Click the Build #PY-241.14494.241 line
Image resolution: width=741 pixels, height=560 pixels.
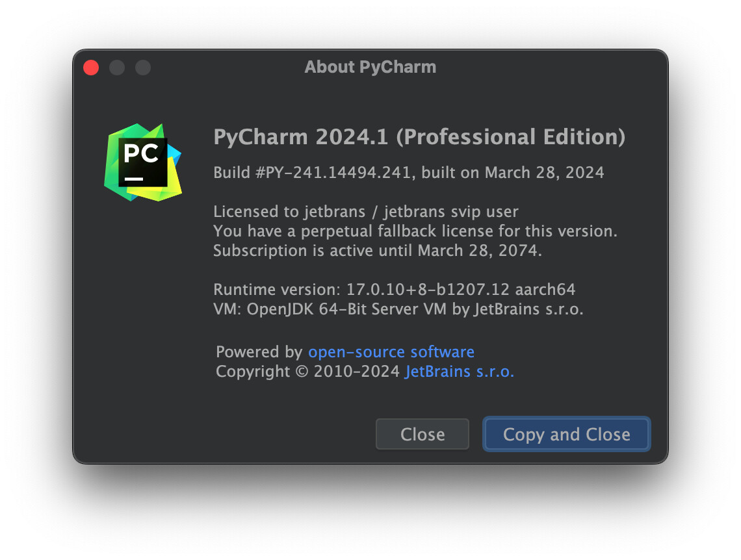[409, 173]
